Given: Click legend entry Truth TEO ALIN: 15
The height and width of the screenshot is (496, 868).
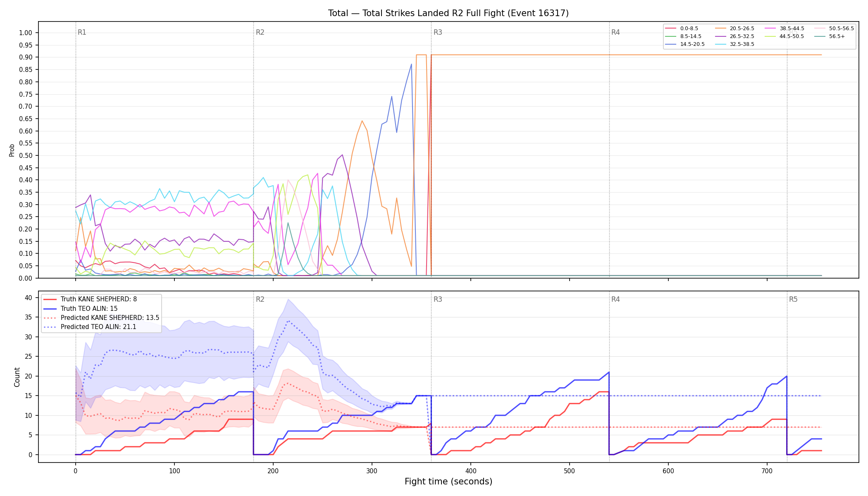Looking at the screenshot, I should click(89, 308).
